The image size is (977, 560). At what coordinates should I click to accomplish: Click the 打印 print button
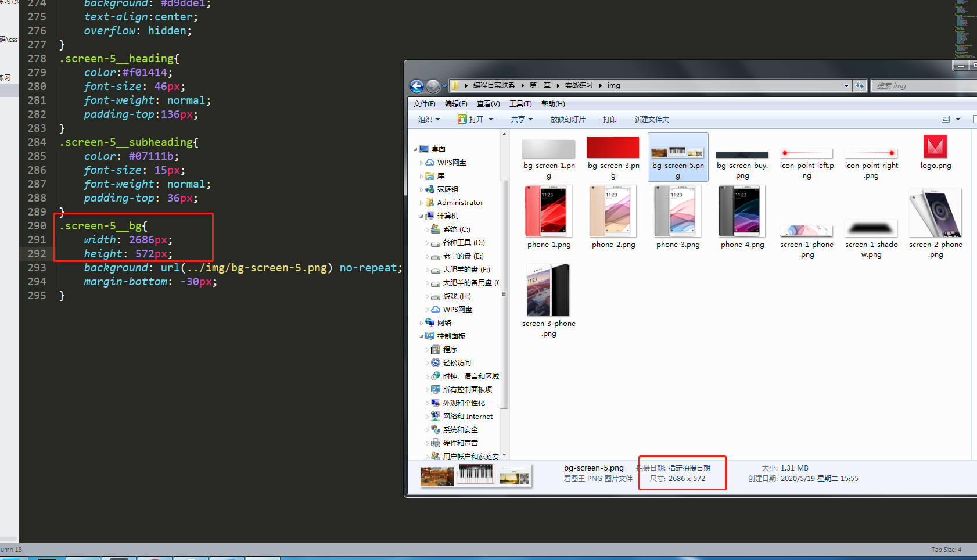[x=610, y=119]
